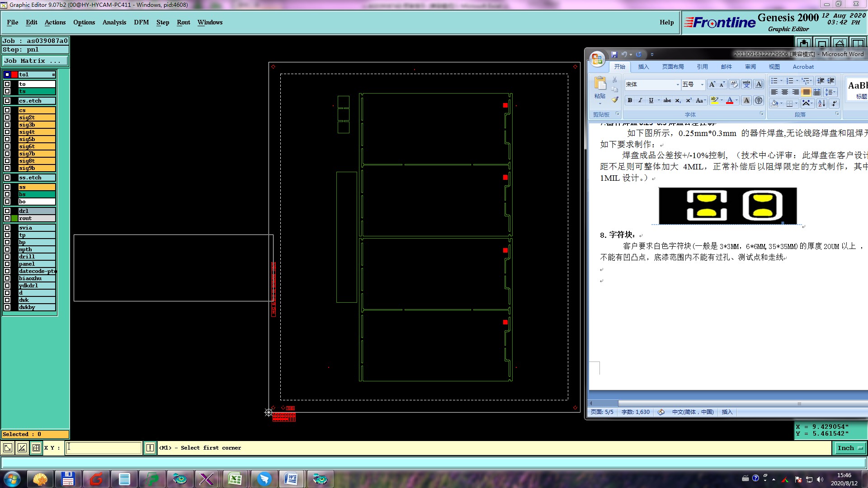Click the Job Matrix button
Image resolution: width=868 pixels, height=488 pixels.
pyautogui.click(x=35, y=61)
